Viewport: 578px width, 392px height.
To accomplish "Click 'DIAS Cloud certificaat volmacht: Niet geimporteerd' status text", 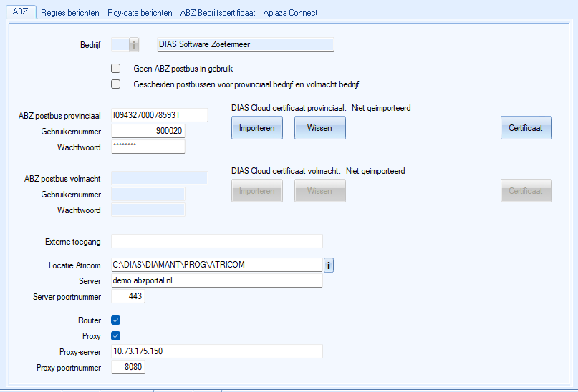I will 318,171.
